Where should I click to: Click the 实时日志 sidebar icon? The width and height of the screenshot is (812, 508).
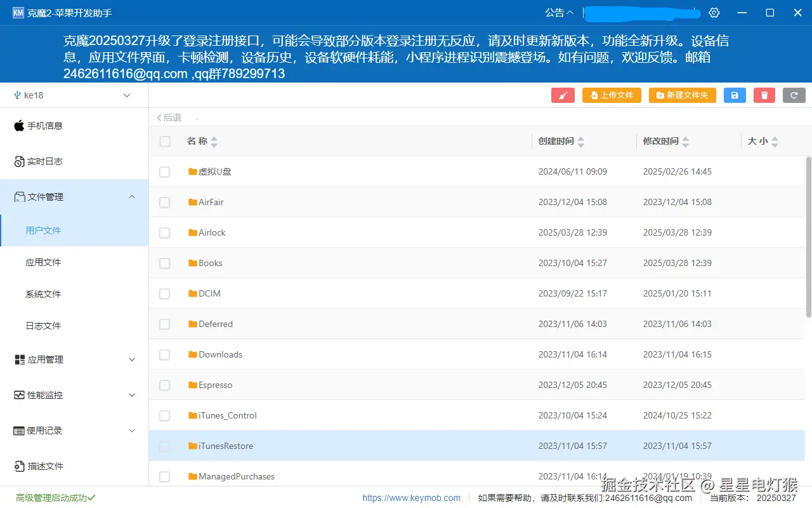point(19,161)
